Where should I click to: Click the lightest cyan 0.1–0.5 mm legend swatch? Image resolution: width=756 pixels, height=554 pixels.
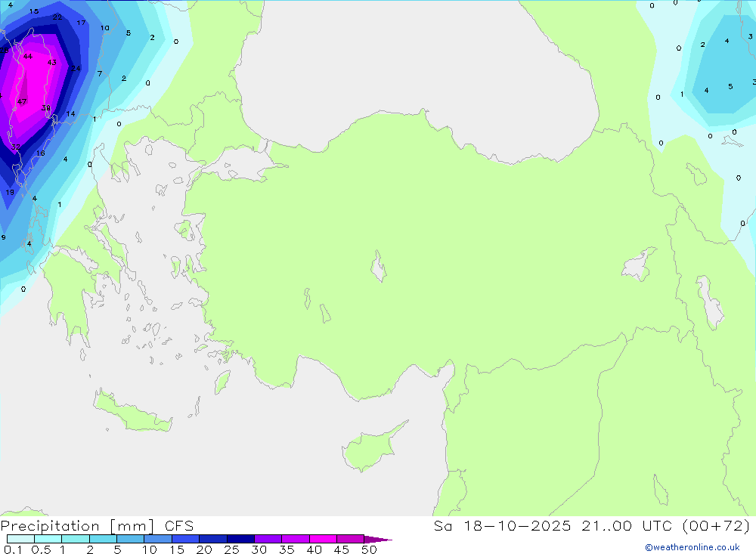20,539
